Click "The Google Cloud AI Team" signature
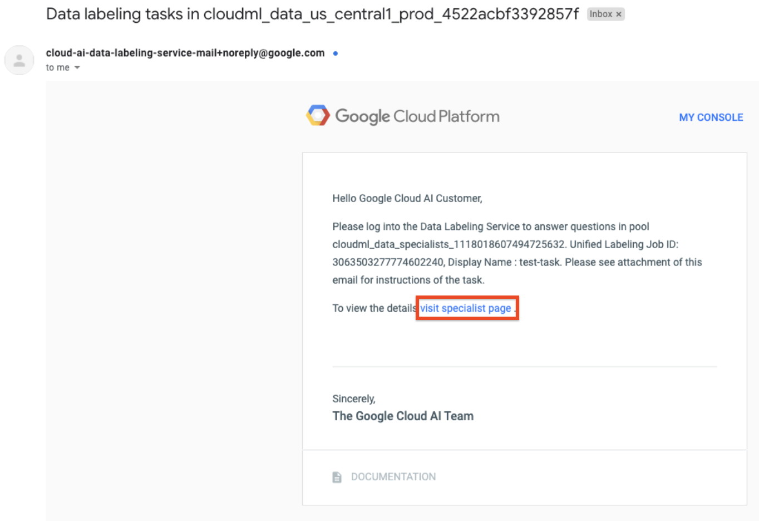The height and width of the screenshot is (532, 759). pyautogui.click(x=403, y=416)
